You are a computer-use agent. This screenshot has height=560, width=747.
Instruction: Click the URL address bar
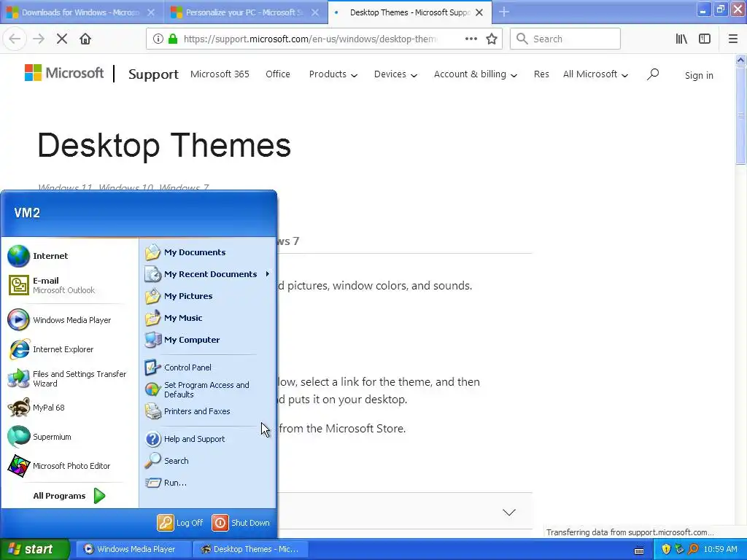pyautogui.click(x=309, y=39)
